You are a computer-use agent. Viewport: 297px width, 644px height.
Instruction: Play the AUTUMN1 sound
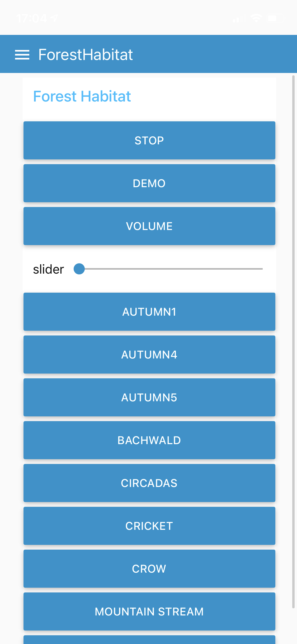(x=149, y=312)
